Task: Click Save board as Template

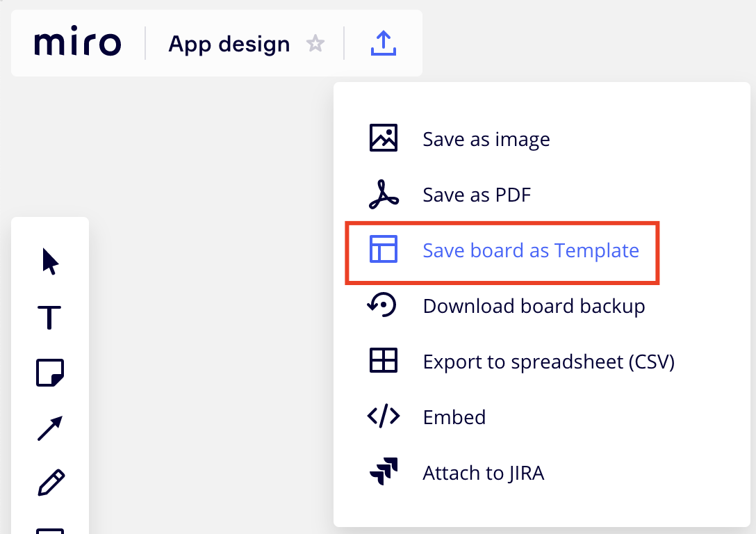Action: click(x=530, y=250)
